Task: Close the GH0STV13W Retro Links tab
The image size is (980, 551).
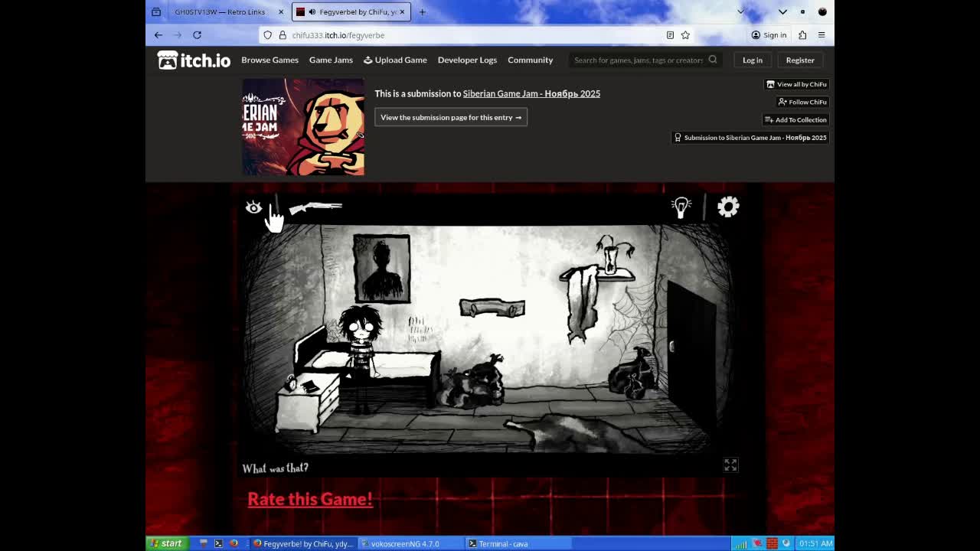Action: coord(281,11)
